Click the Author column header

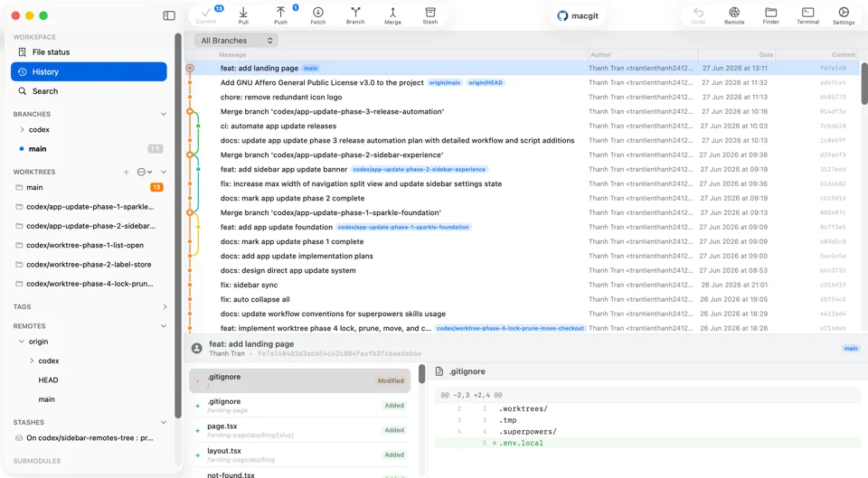600,55
